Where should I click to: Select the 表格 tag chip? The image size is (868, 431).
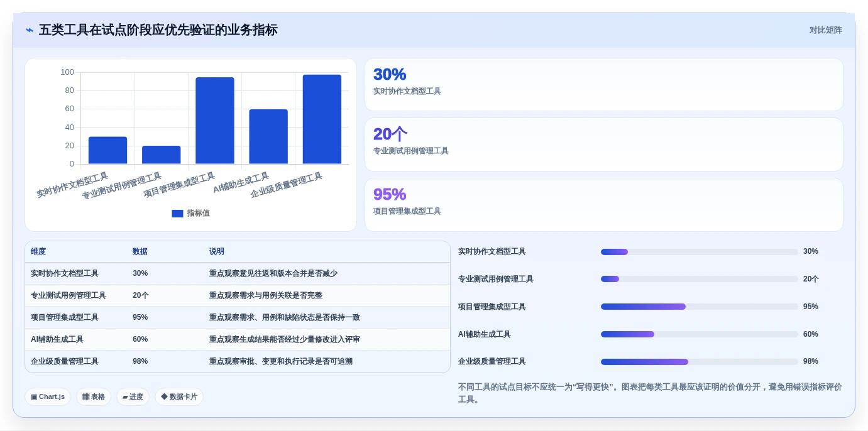pos(94,397)
